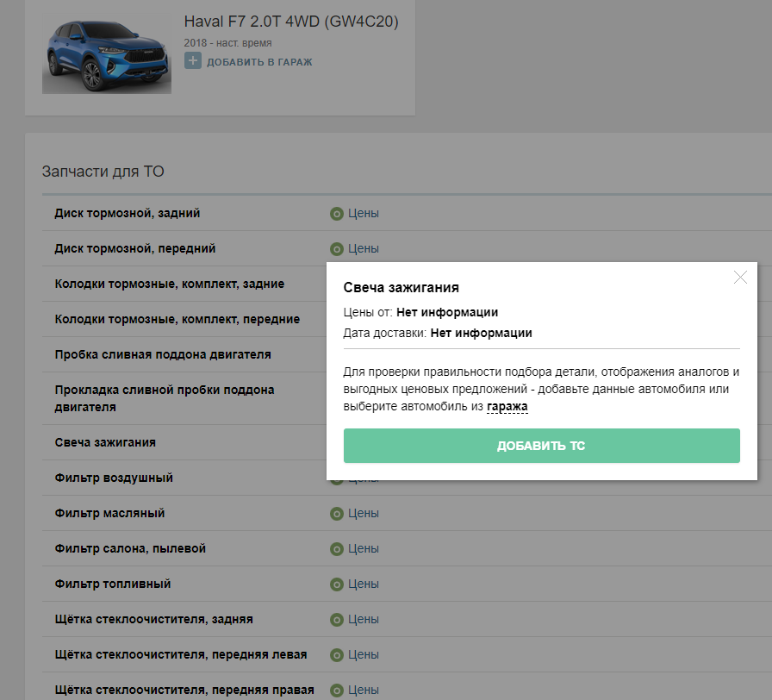Image resolution: width=772 pixels, height=700 pixels.
Task: Click price icon for Щётка стеклоочистителя, задняя
Action: (337, 620)
